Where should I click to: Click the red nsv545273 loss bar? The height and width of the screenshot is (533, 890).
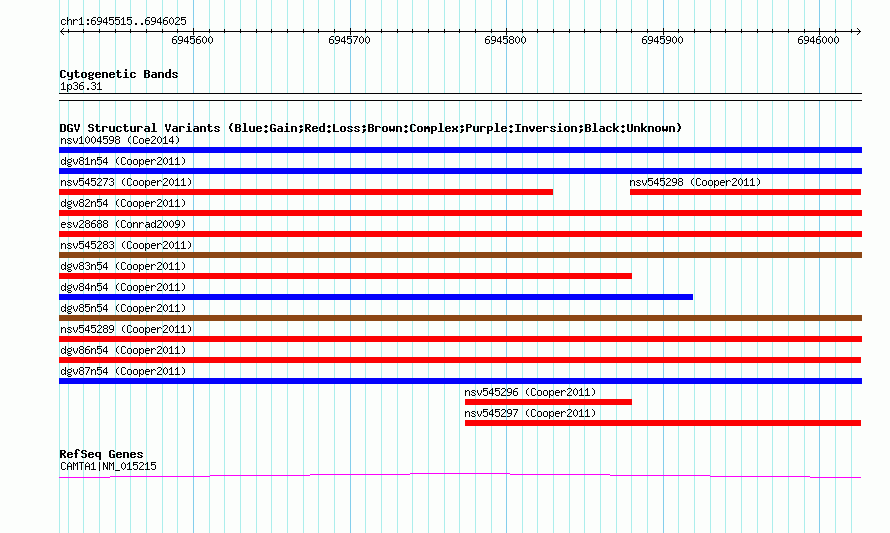click(306, 192)
